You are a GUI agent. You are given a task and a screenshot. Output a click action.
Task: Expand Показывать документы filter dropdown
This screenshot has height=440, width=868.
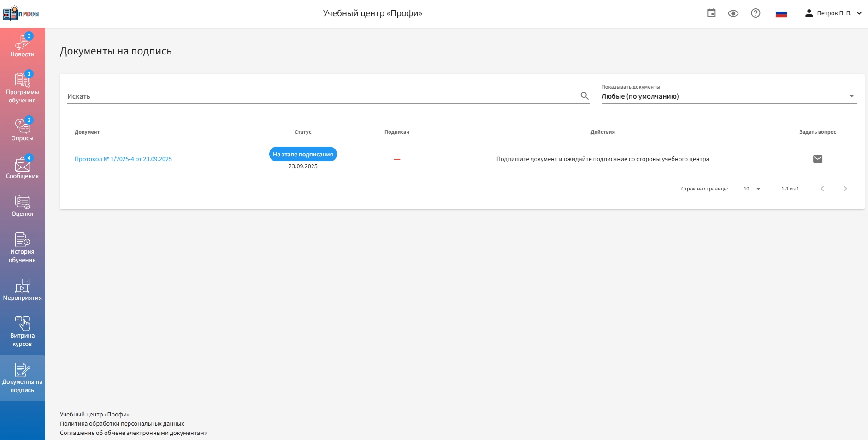729,96
